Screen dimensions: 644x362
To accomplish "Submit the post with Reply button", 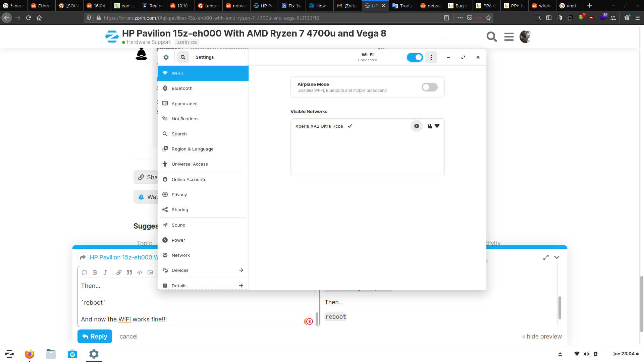I will (x=95, y=337).
